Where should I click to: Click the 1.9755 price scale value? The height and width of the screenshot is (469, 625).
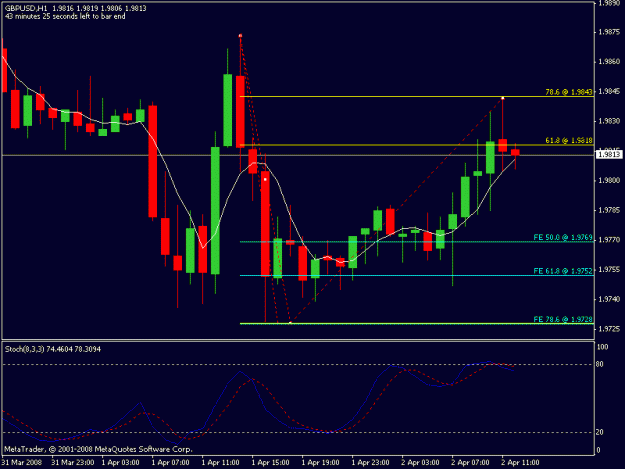tap(609, 269)
